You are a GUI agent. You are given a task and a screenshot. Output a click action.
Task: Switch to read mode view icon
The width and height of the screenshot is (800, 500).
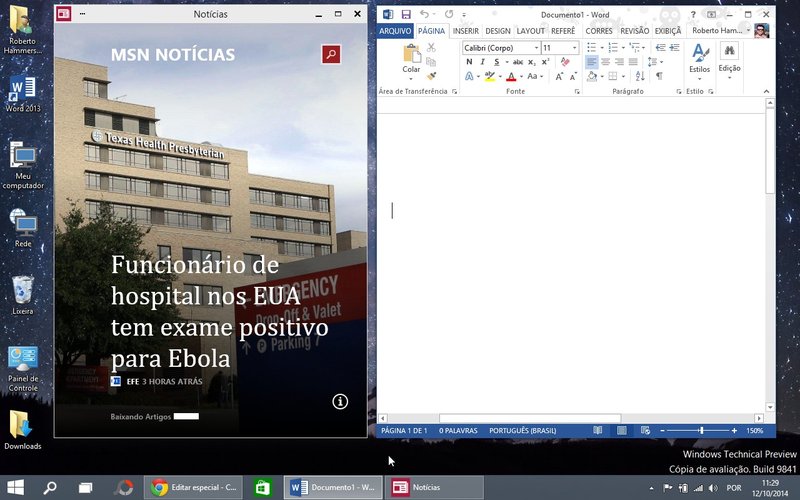point(597,431)
